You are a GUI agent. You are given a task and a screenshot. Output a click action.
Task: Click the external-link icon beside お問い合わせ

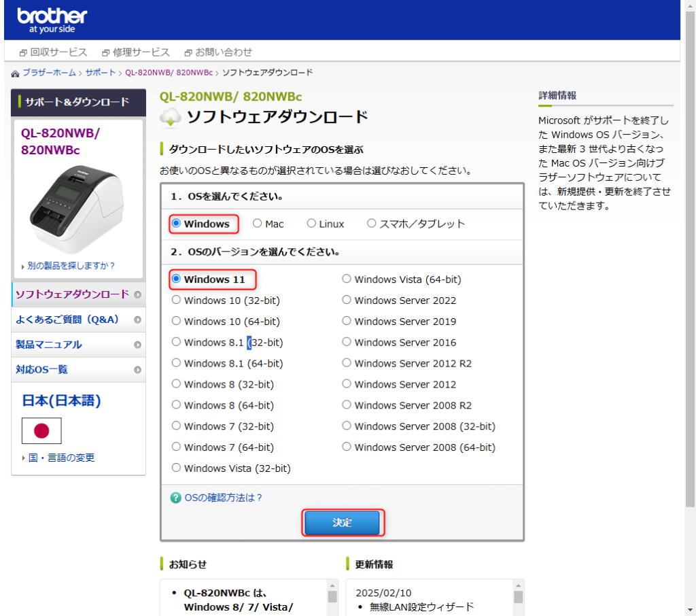[x=188, y=53]
